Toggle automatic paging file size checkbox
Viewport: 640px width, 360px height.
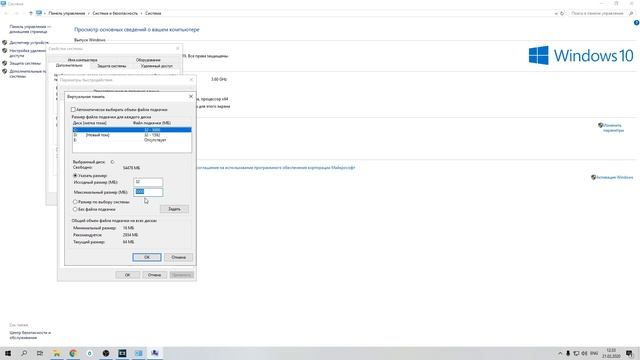tap(73, 109)
